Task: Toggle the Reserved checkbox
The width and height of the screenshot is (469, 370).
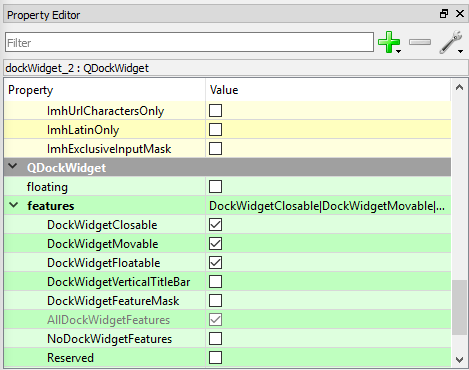Action: pos(215,358)
